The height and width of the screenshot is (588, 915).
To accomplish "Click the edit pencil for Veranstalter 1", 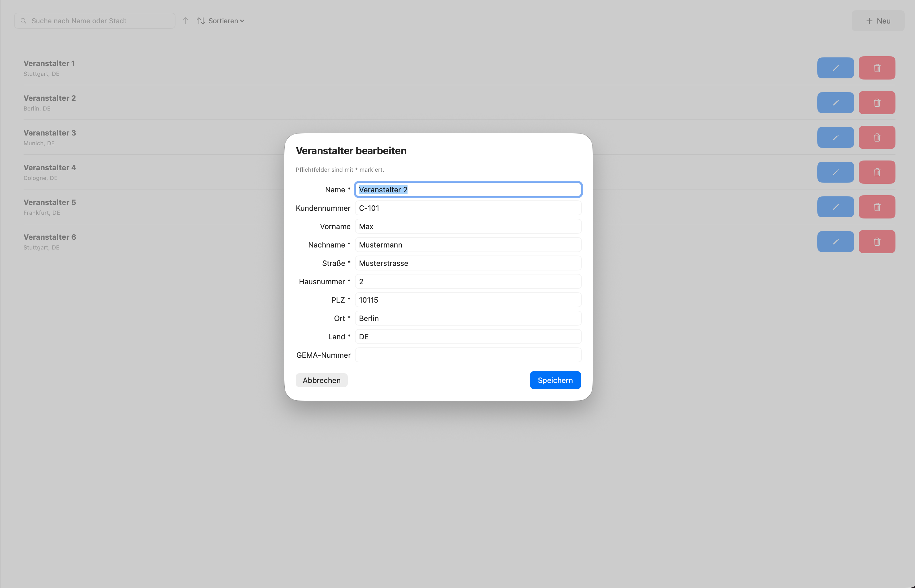I will coord(835,68).
